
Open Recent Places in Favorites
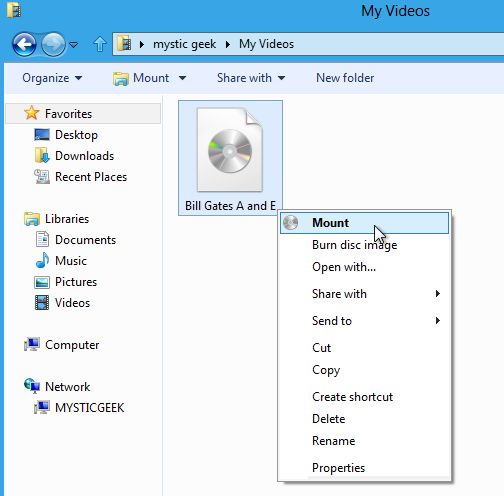point(91,177)
